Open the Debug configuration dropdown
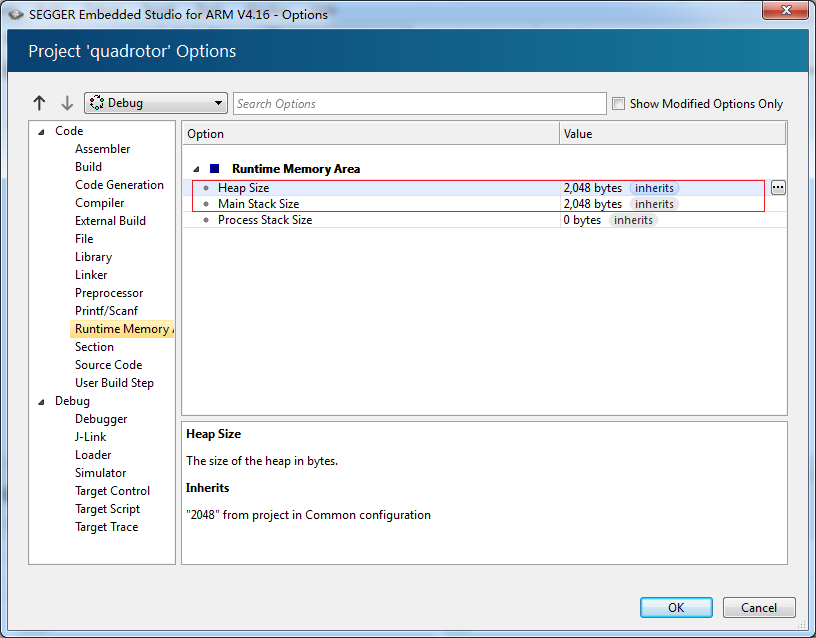Image resolution: width=816 pixels, height=638 pixels. (x=156, y=103)
